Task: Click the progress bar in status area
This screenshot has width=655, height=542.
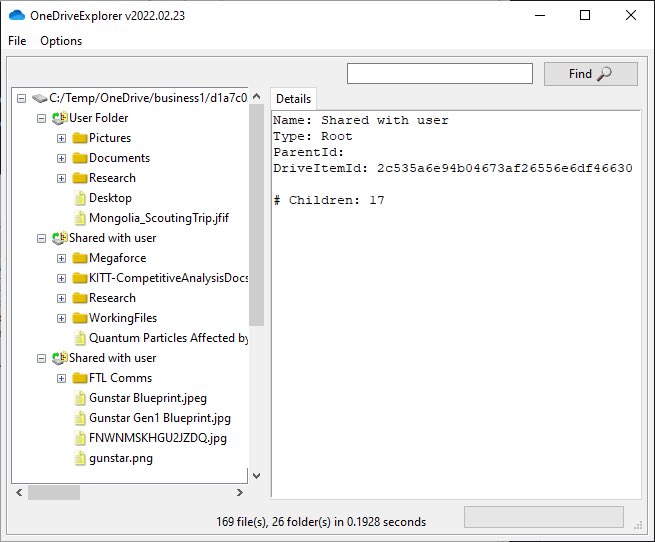Action: tap(544, 517)
